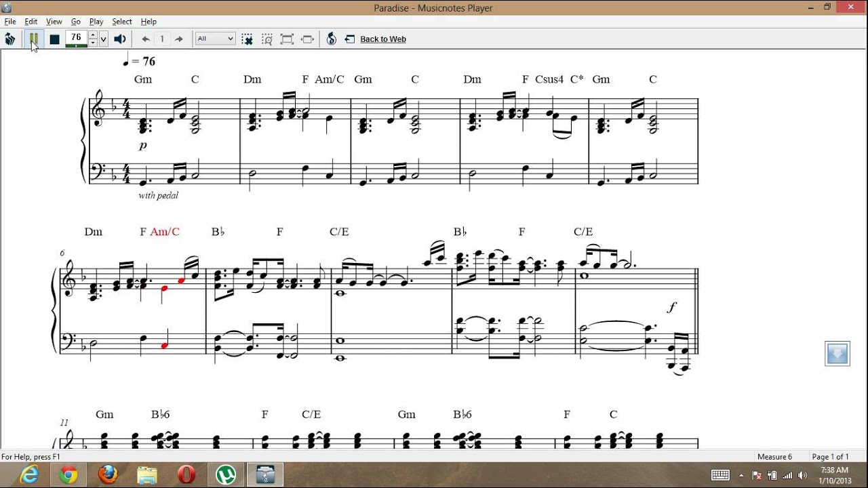Click the blue download arrow button
Image resolution: width=868 pixels, height=488 pixels.
(x=837, y=354)
